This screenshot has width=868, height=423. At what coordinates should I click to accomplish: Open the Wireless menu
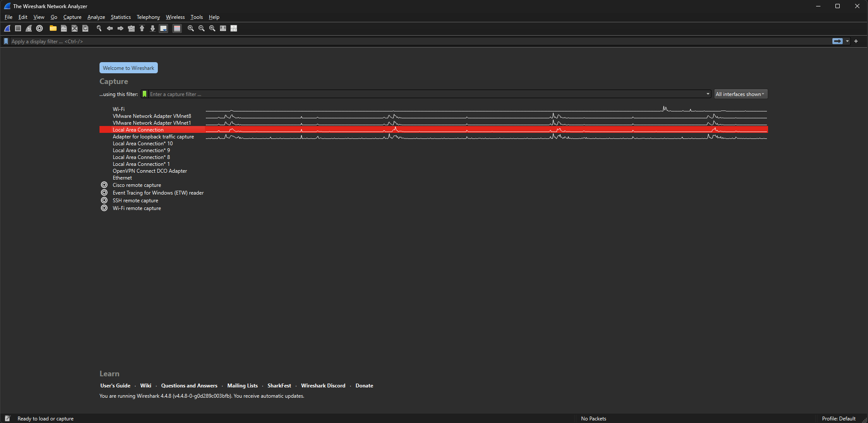point(175,17)
